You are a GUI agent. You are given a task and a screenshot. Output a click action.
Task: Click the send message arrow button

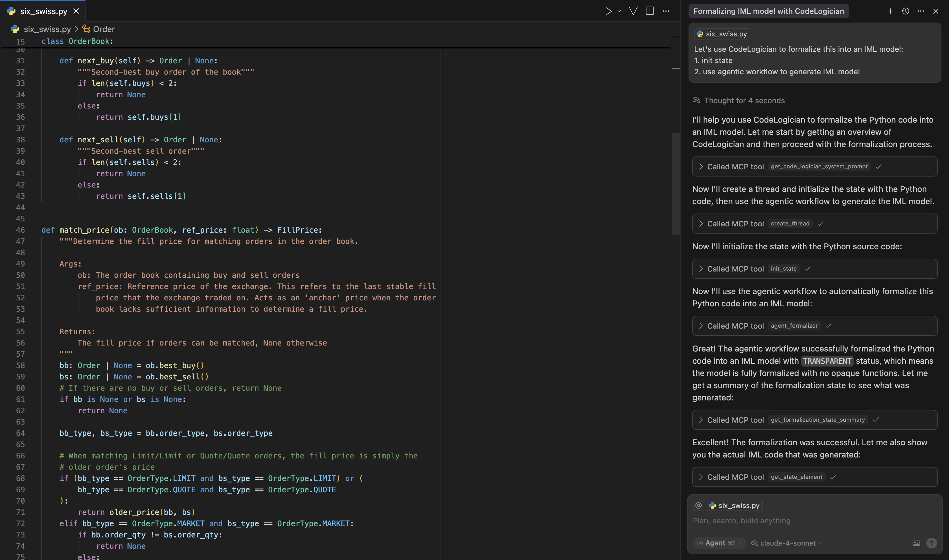click(x=931, y=543)
